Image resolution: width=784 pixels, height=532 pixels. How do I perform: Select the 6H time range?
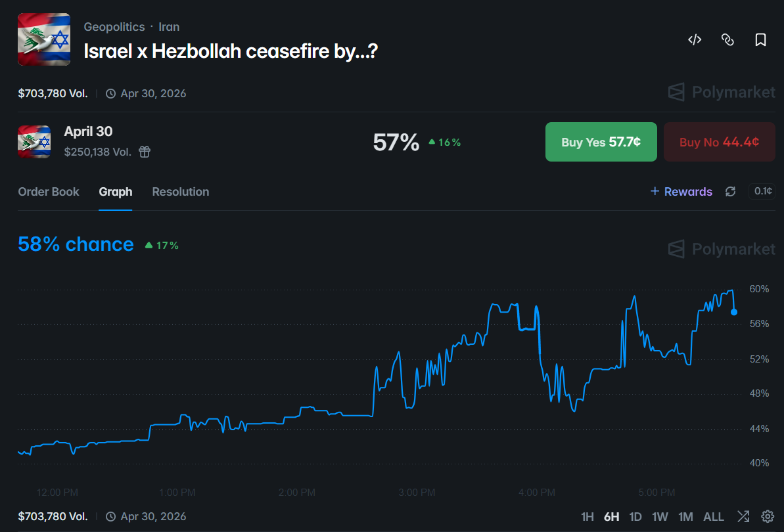tap(611, 517)
